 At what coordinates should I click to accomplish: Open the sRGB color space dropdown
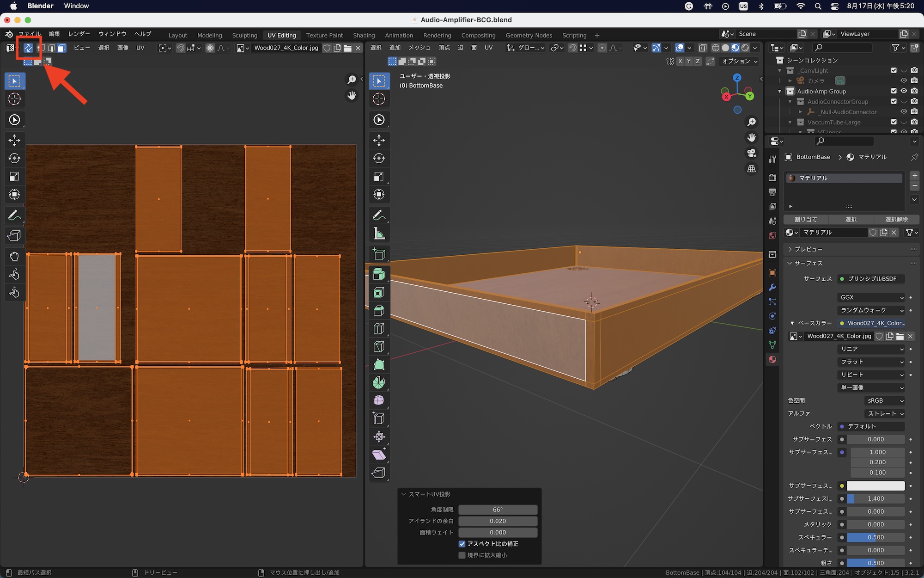click(884, 400)
